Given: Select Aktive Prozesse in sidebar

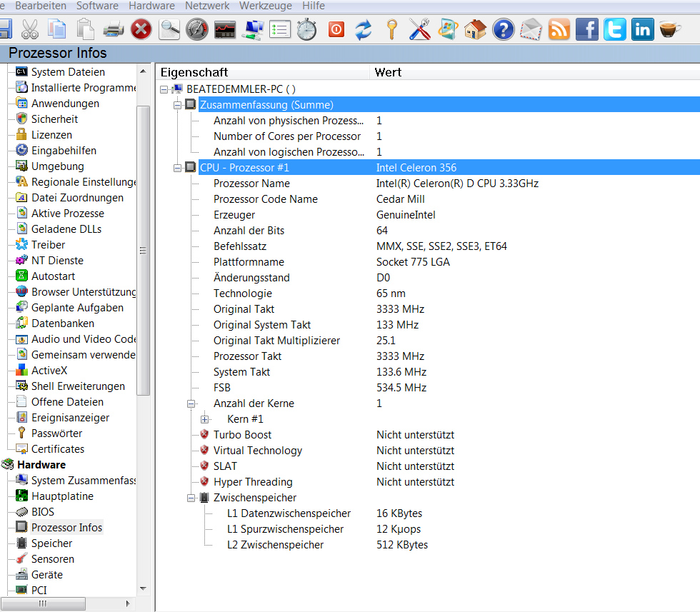Looking at the screenshot, I should pyautogui.click(x=67, y=214).
